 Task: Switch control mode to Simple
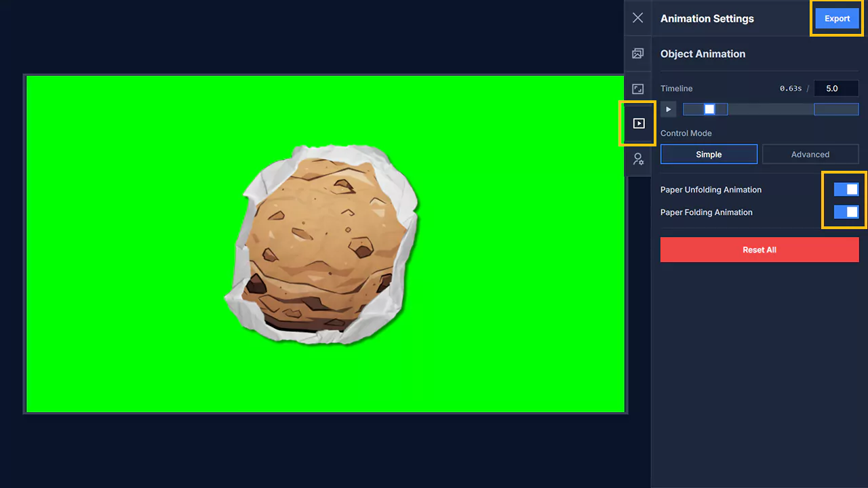(709, 155)
